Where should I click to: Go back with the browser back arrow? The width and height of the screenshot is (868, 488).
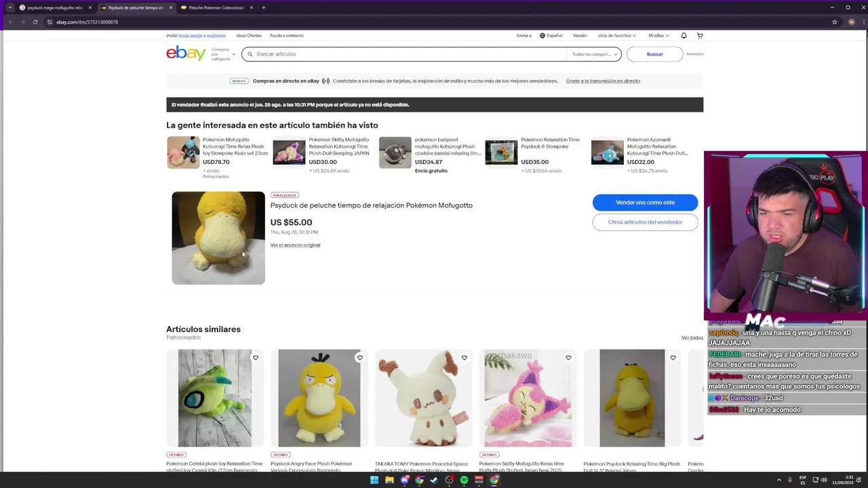[x=10, y=22]
